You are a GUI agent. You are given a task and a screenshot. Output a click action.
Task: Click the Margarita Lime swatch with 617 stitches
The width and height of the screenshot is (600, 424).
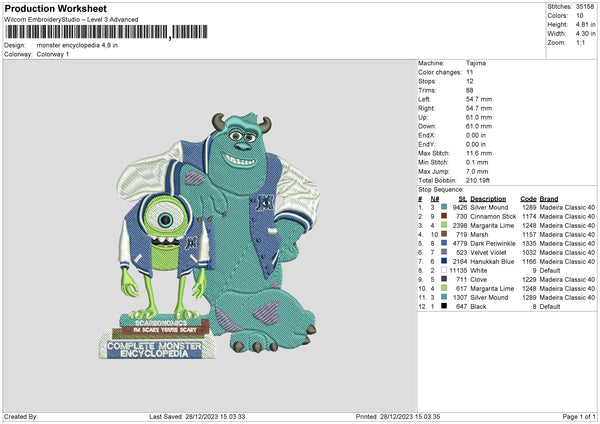(x=444, y=288)
